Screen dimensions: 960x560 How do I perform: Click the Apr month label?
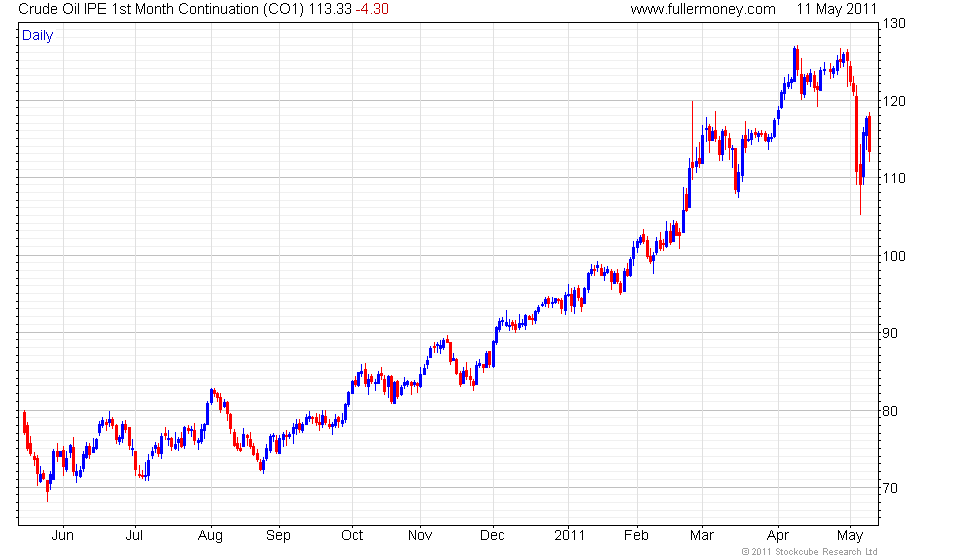coord(778,536)
